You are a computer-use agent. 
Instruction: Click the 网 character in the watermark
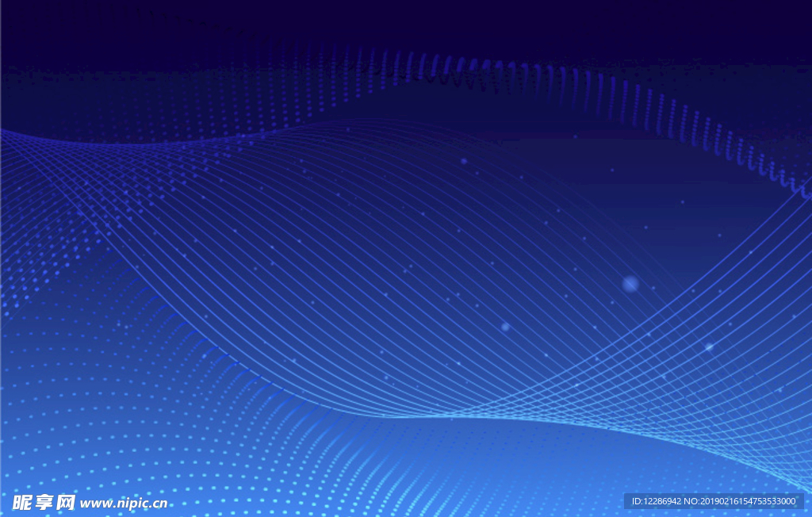tap(65, 503)
